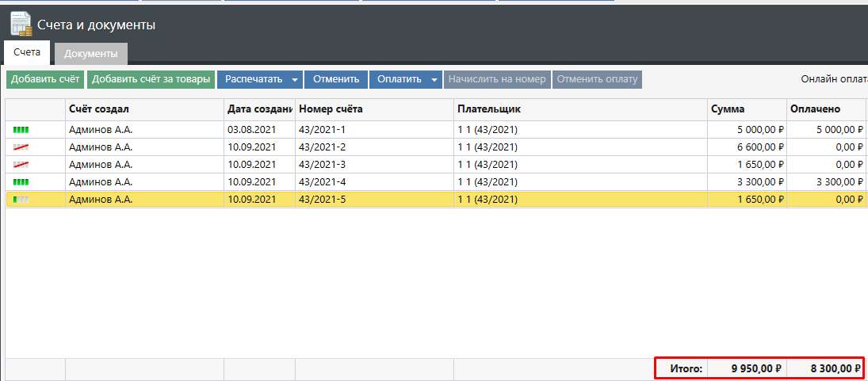
Task: Click the Оплатить button
Action: pos(399,79)
